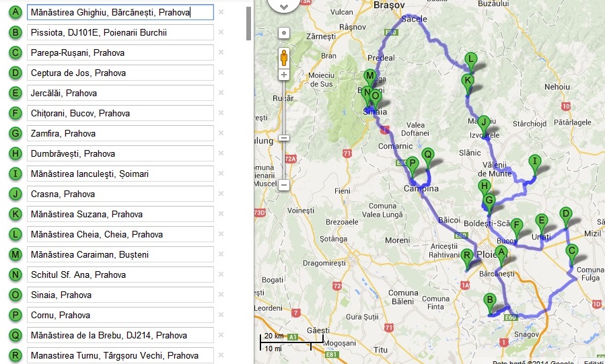Click the Mănăstirea Suzana destination field
The width and height of the screenshot is (605, 364).
tap(120, 214)
